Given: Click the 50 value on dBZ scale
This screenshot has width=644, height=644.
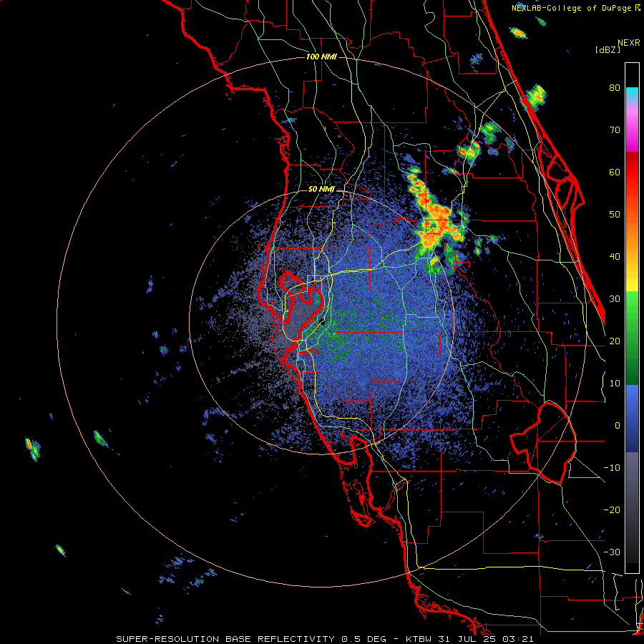Looking at the screenshot, I should point(615,215).
